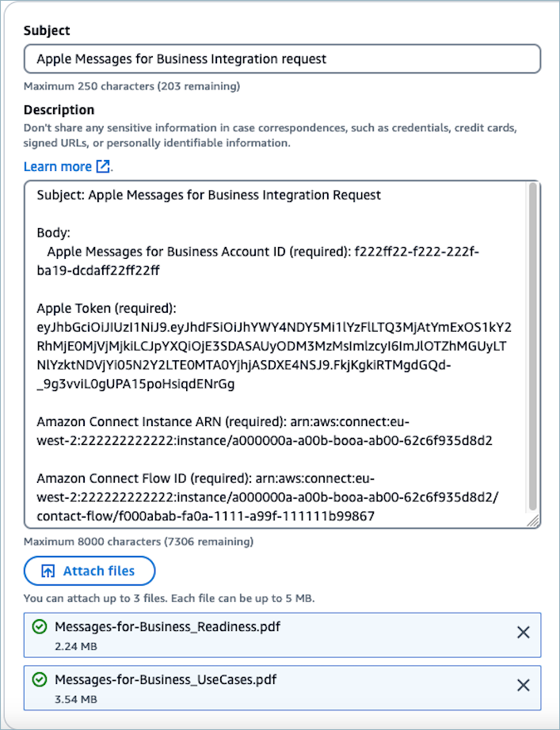Click the upload icon in Attach files
This screenshot has width=560, height=730.
tap(48, 571)
